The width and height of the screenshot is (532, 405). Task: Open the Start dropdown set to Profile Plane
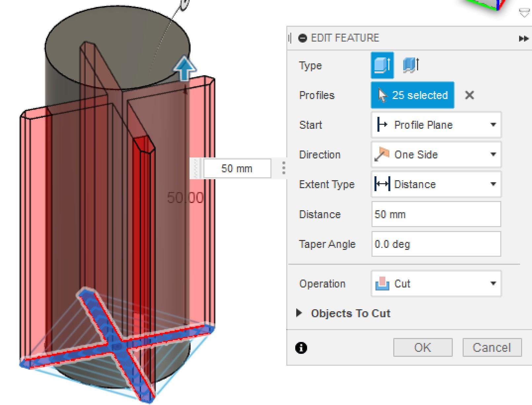[x=436, y=125]
